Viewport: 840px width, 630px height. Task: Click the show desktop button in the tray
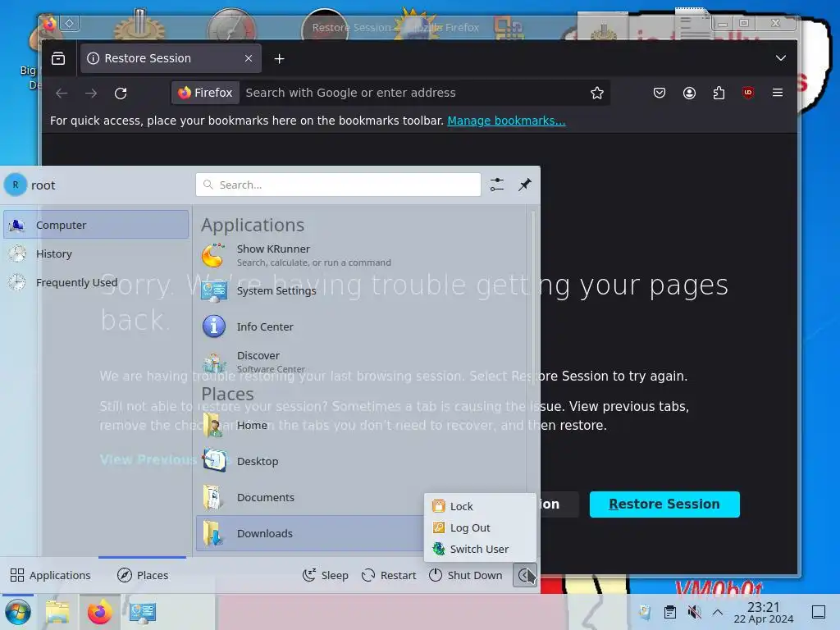point(819,612)
